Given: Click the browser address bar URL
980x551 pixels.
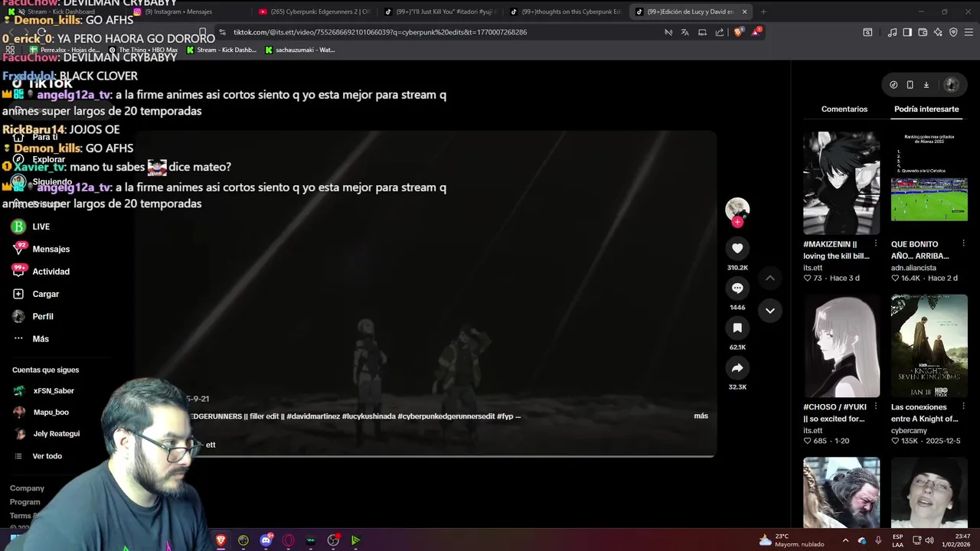Looking at the screenshot, I should point(380,32).
